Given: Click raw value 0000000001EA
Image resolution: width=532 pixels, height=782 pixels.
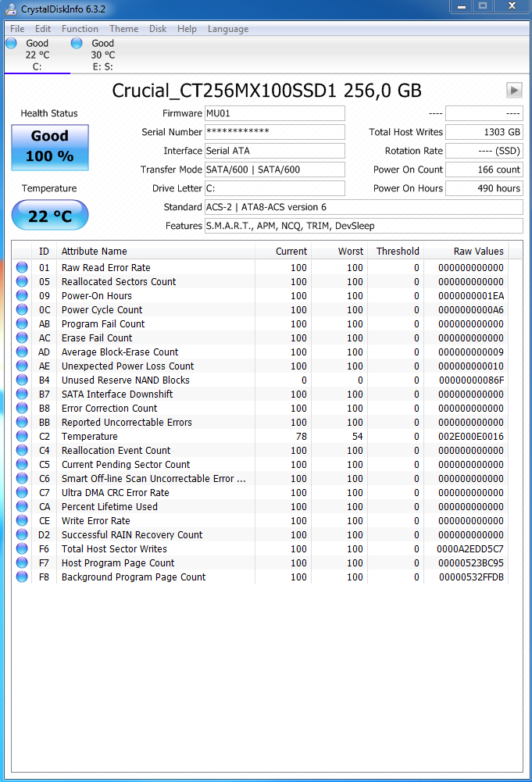Looking at the screenshot, I should coord(471,296).
